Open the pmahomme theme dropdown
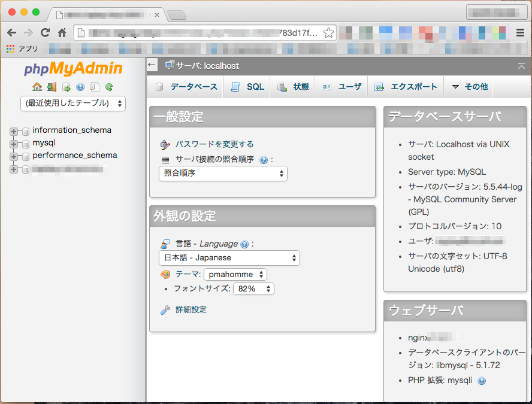Screen dimensions: 532x404 coord(235,275)
